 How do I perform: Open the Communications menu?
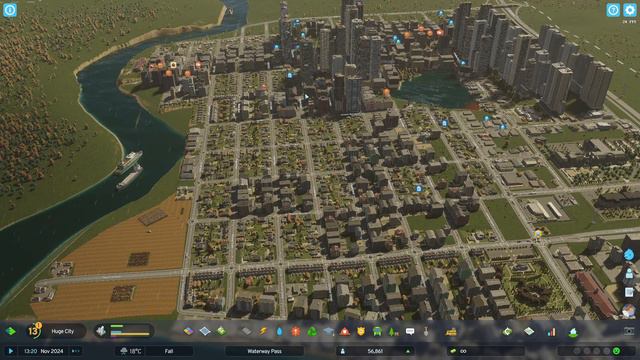pos(410,331)
